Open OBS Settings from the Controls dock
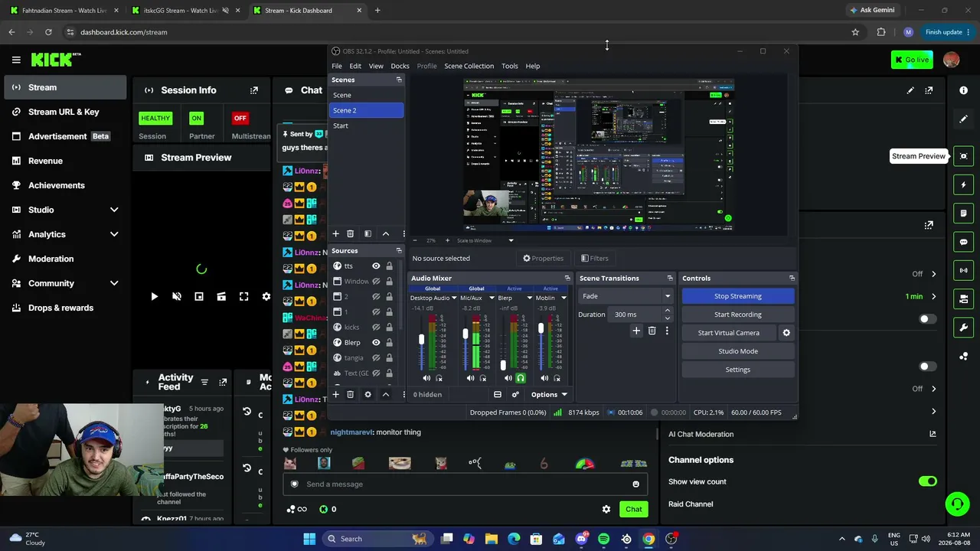The image size is (980, 551). click(738, 370)
